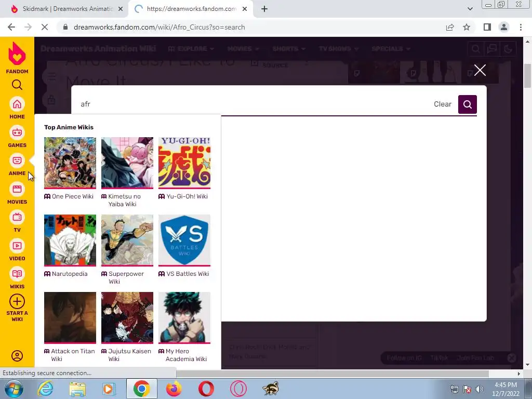Clear the search text

click(443, 104)
